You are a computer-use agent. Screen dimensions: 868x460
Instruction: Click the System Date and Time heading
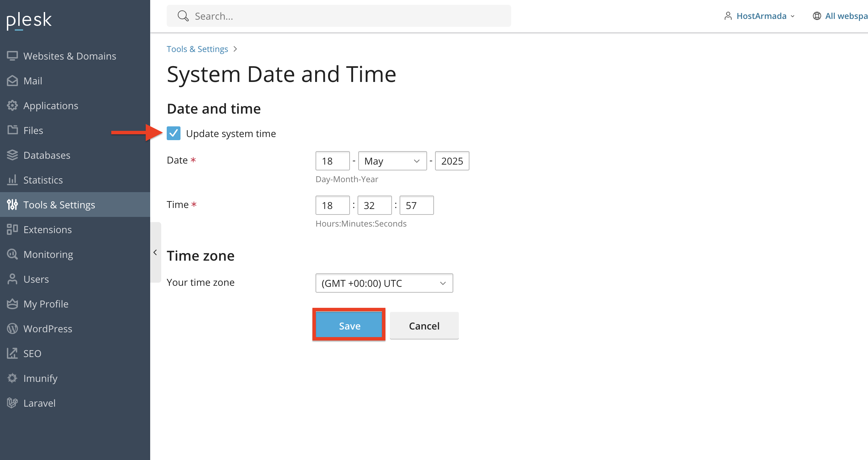pyautogui.click(x=281, y=74)
